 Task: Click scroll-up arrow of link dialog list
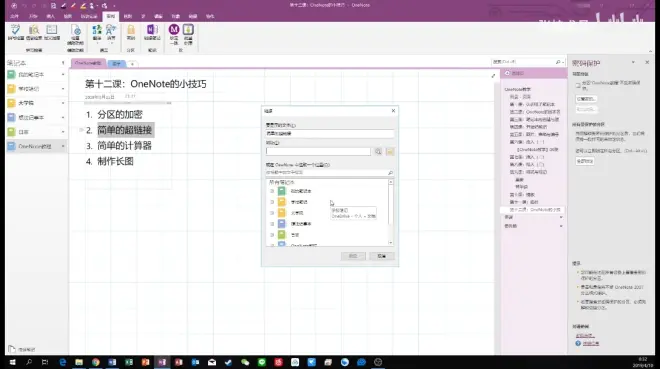click(x=391, y=182)
